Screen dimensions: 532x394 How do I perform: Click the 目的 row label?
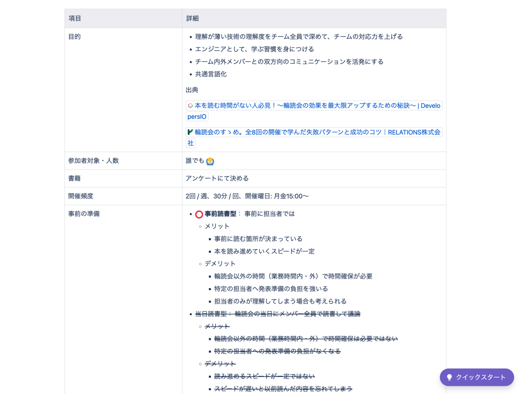click(x=74, y=36)
